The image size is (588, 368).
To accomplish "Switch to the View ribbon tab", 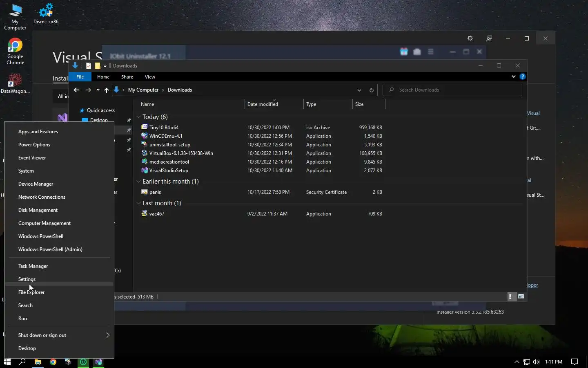I will pos(150,77).
